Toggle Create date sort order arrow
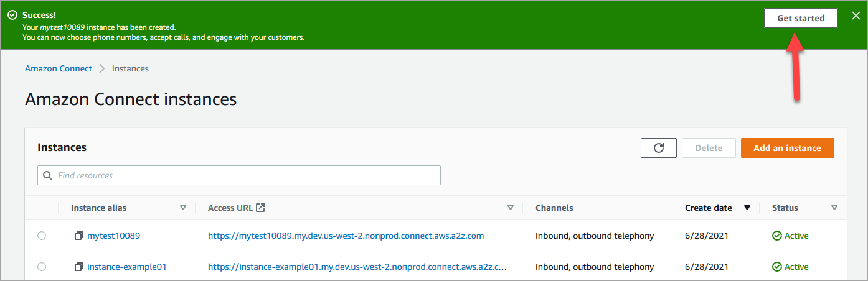 (747, 208)
